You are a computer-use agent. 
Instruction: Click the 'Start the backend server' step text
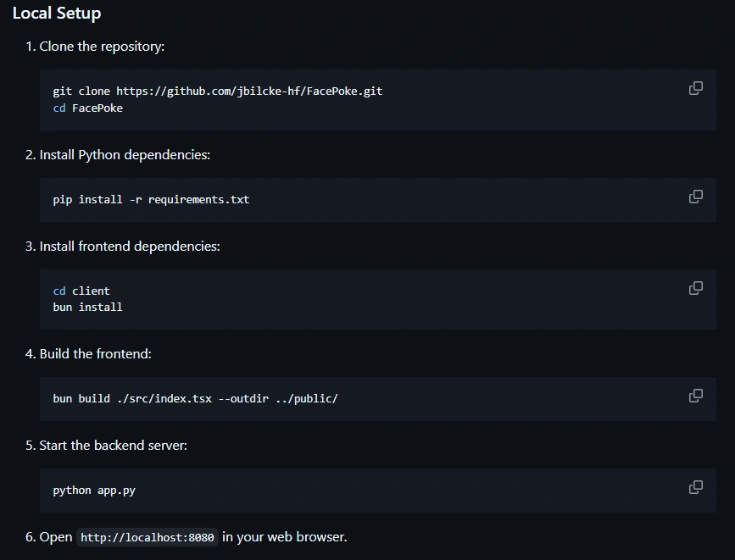[x=113, y=445]
